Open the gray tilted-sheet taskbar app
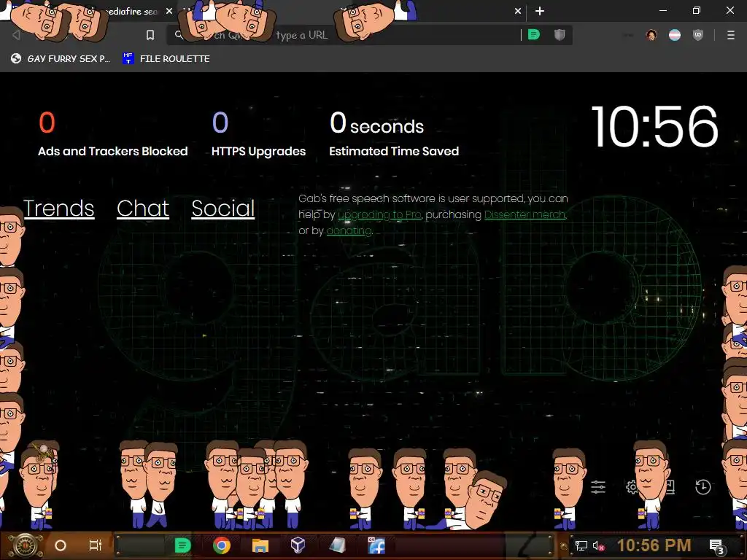This screenshot has width=747, height=560. 337,545
